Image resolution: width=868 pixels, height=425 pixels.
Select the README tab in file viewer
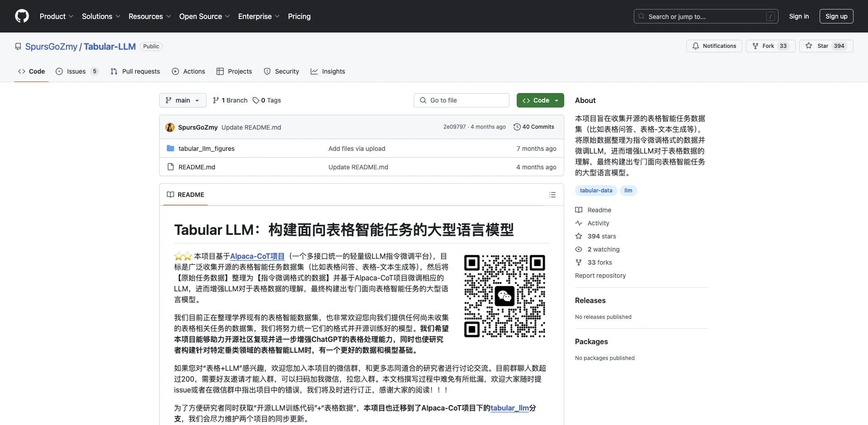(185, 195)
